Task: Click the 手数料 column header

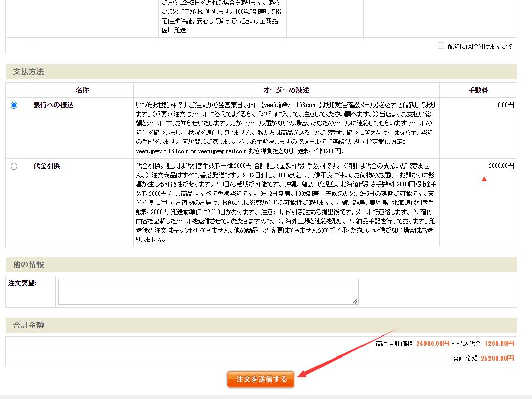Action: click(478, 90)
